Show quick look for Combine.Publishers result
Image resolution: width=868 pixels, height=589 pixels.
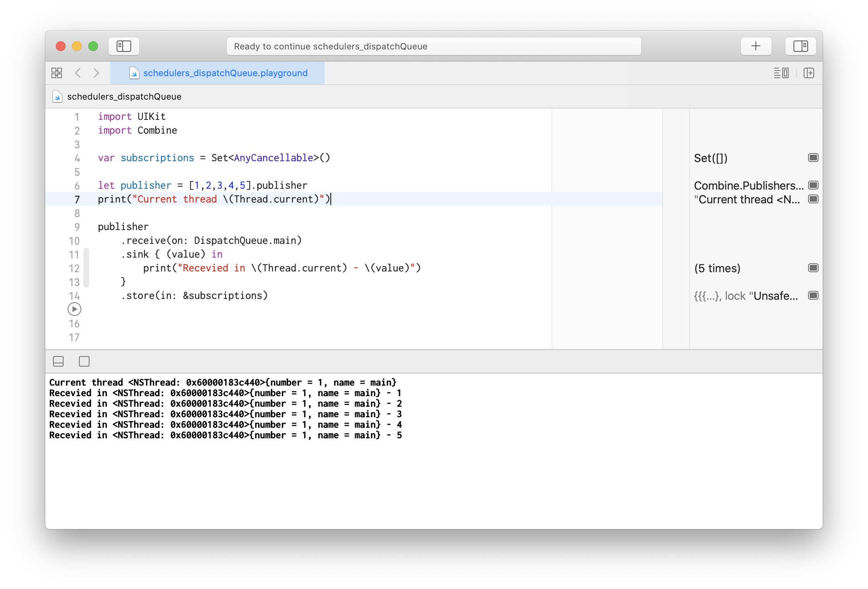[x=813, y=185]
